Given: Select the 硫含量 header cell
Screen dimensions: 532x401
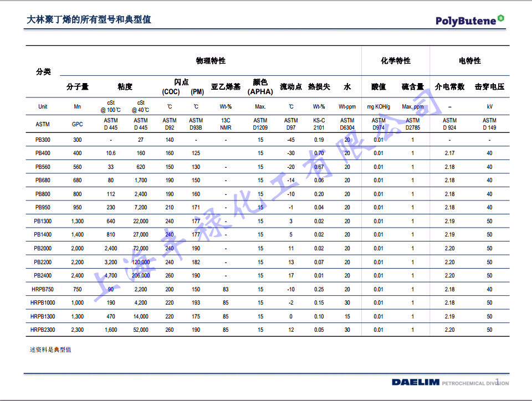Looking at the screenshot, I should click(412, 86).
